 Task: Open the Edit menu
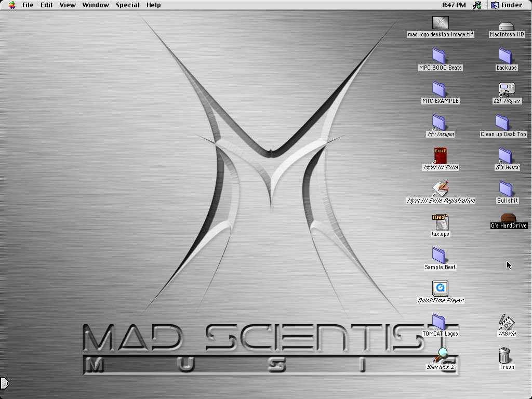click(46, 5)
